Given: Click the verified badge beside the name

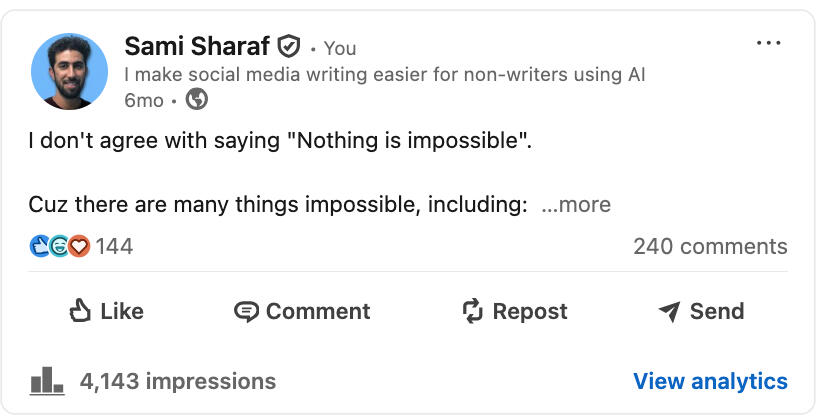Looking at the screenshot, I should point(289,46).
